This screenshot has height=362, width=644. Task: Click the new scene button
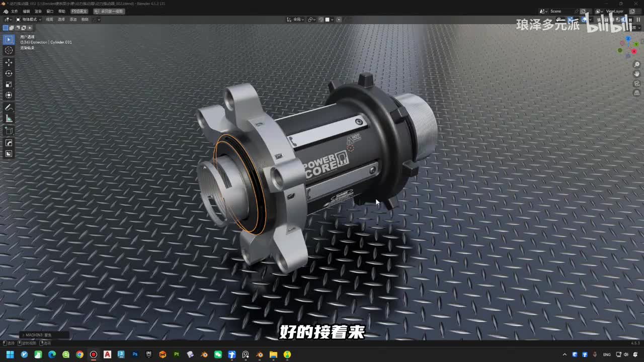click(583, 11)
